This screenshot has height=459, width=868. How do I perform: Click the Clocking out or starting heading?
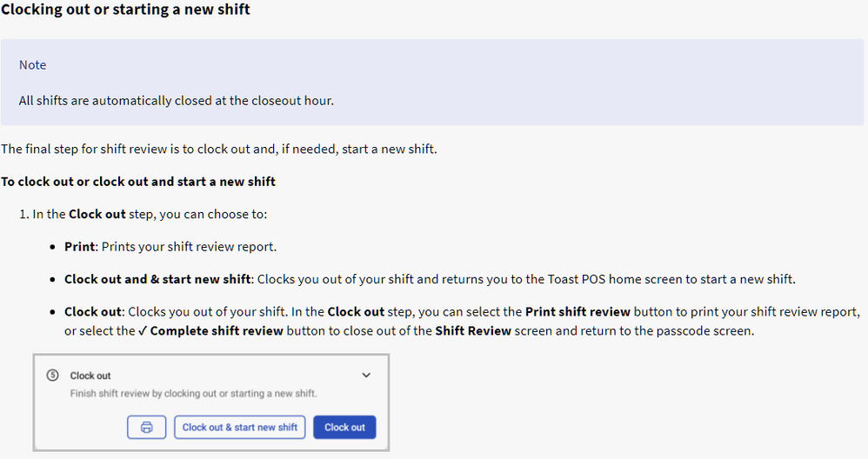(125, 10)
